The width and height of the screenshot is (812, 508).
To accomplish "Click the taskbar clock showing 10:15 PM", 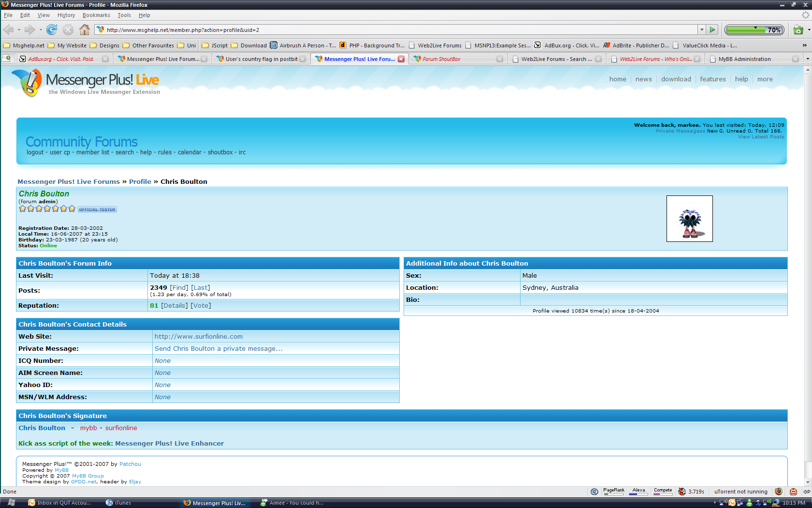I will 794,503.
